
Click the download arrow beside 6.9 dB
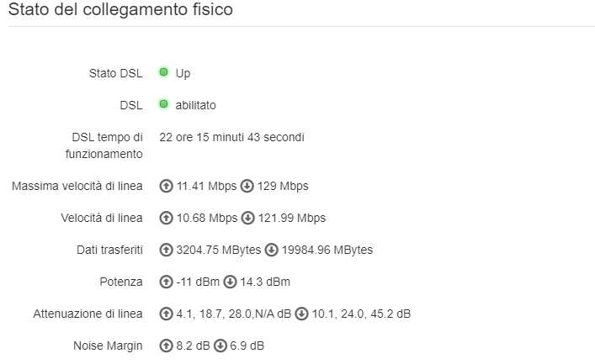point(220,346)
